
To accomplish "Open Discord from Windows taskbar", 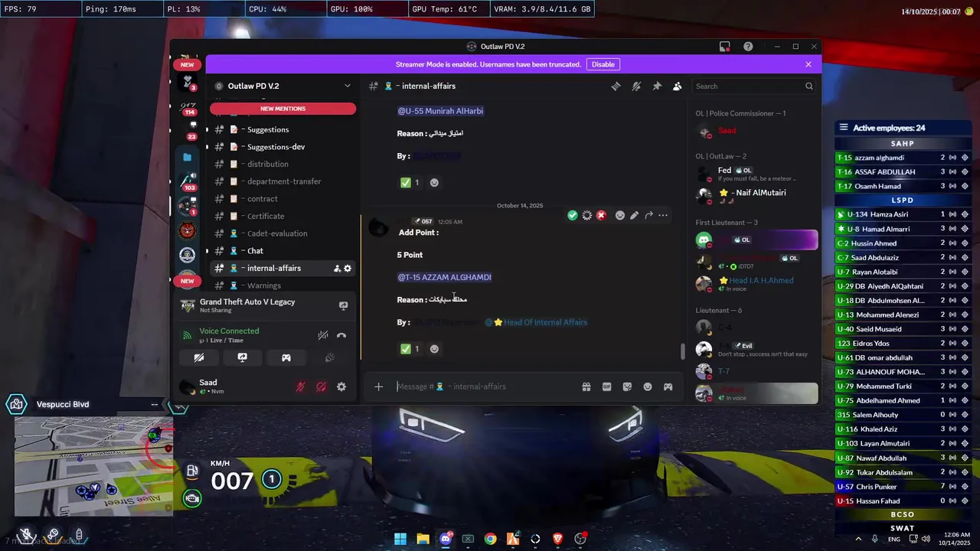I will click(446, 539).
